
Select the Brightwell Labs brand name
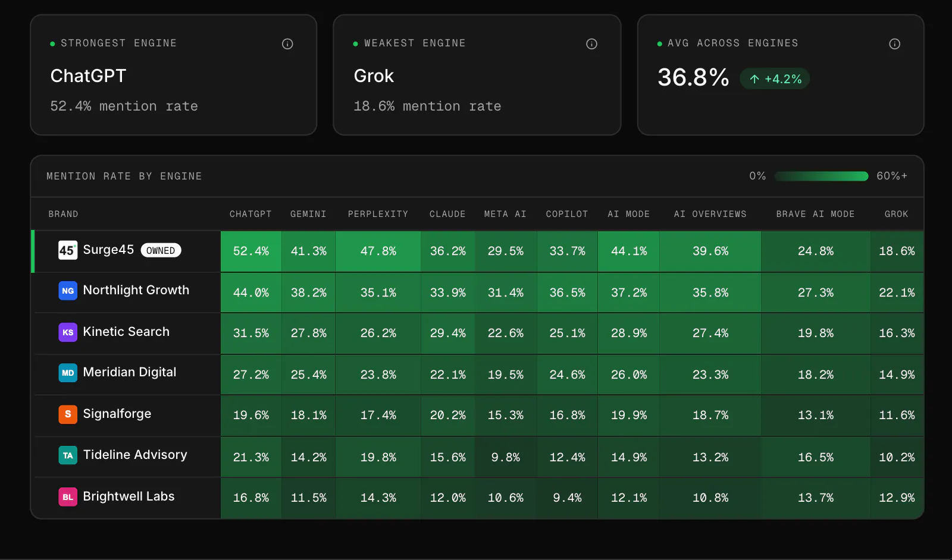129,496
